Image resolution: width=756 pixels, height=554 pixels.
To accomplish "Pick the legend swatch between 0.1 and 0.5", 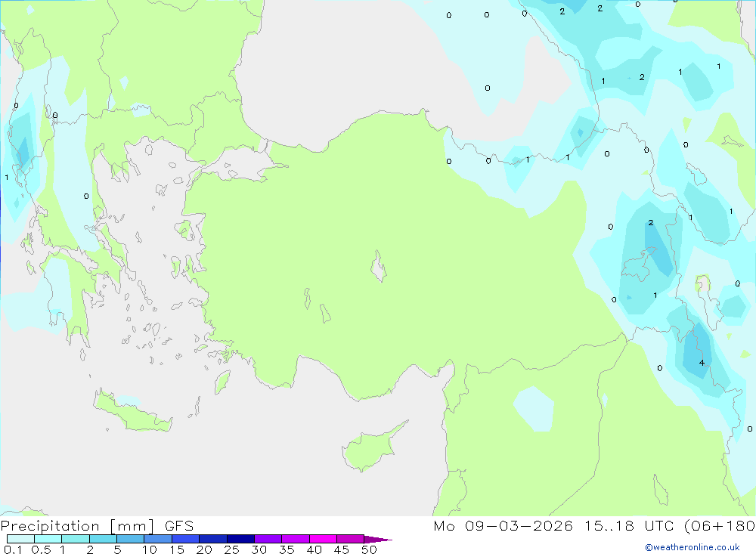I will [20, 539].
